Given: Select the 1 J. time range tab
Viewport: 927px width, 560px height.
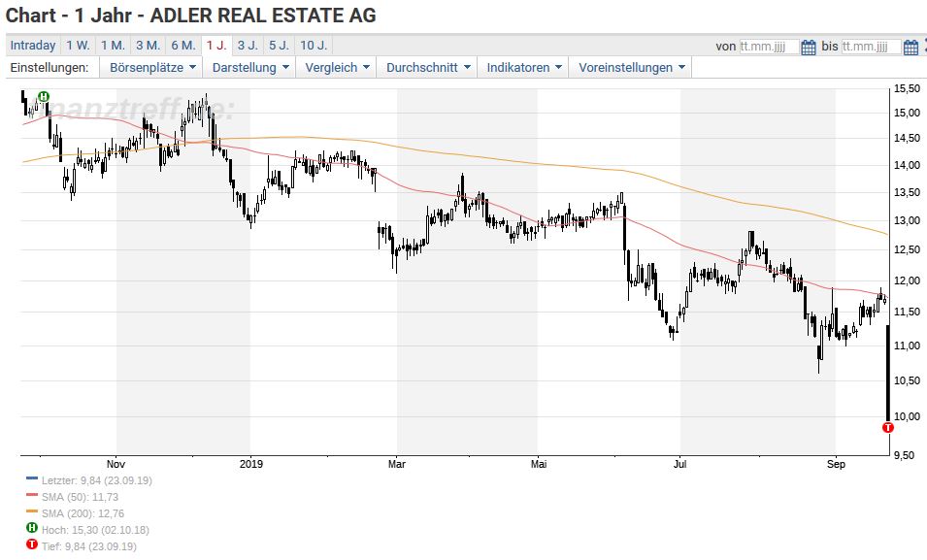Looking at the screenshot, I should (216, 46).
